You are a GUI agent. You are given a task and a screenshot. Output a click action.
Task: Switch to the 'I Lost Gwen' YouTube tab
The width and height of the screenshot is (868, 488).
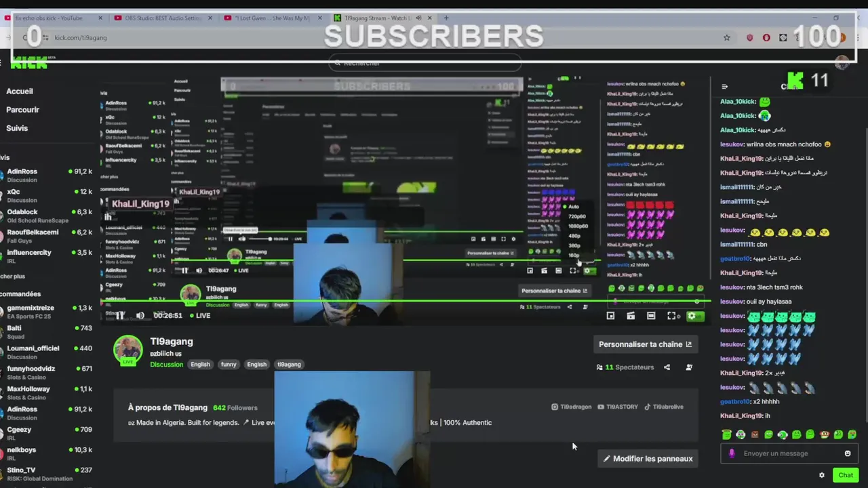point(273,18)
